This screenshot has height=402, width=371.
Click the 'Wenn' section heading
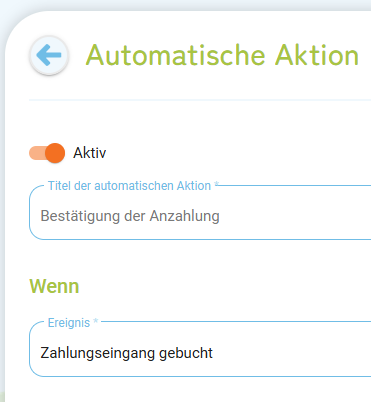54,286
